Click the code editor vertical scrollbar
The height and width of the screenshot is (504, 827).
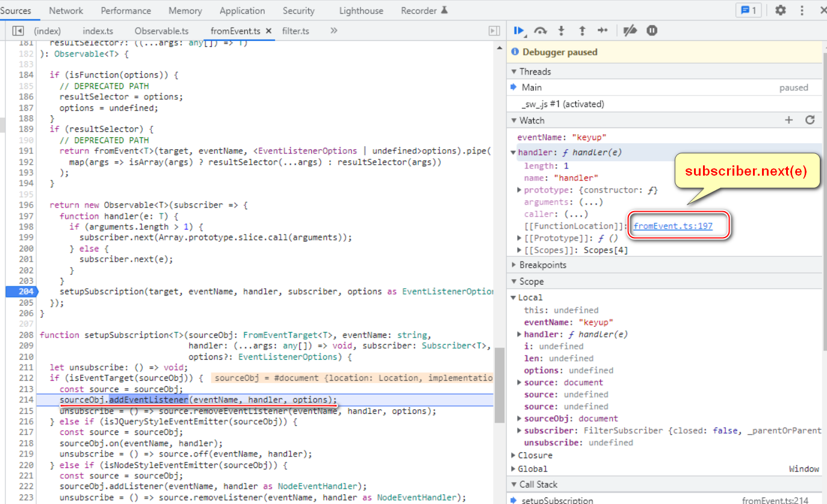[499, 385]
